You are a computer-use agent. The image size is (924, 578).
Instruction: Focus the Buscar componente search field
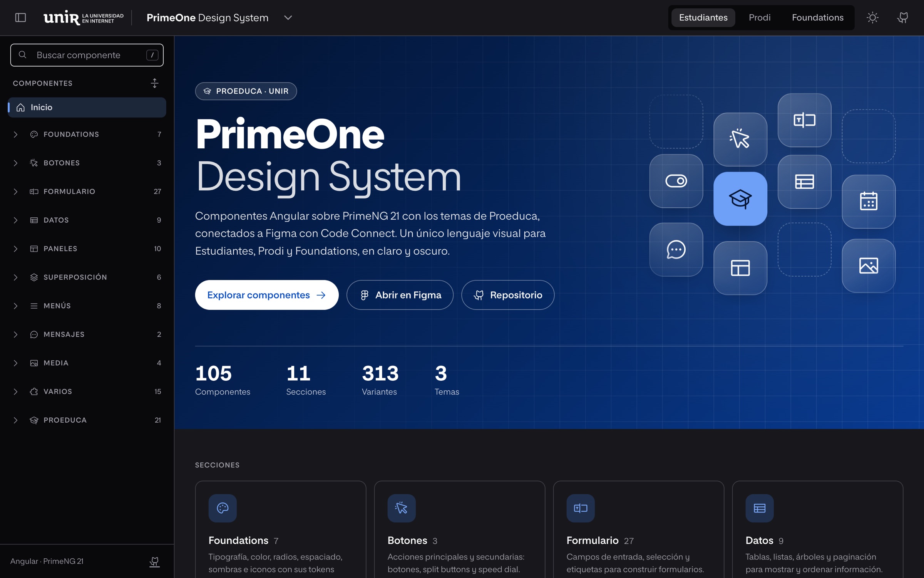pos(87,55)
